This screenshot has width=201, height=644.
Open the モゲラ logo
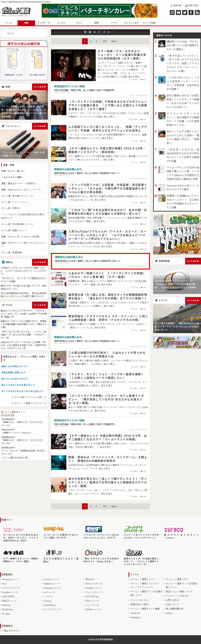(x=94, y=529)
